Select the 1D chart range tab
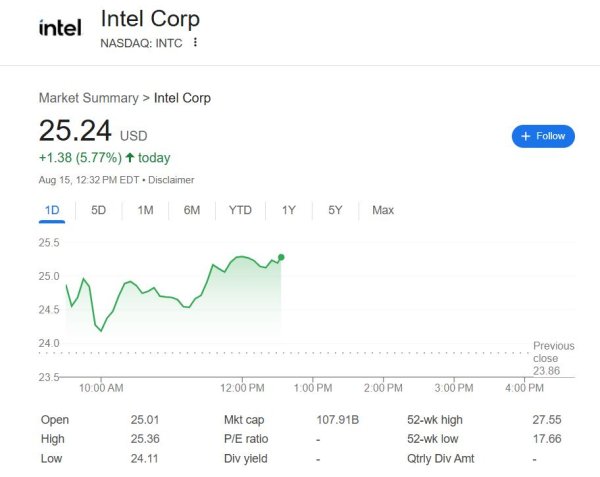The width and height of the screenshot is (600, 477). pyautogui.click(x=53, y=210)
